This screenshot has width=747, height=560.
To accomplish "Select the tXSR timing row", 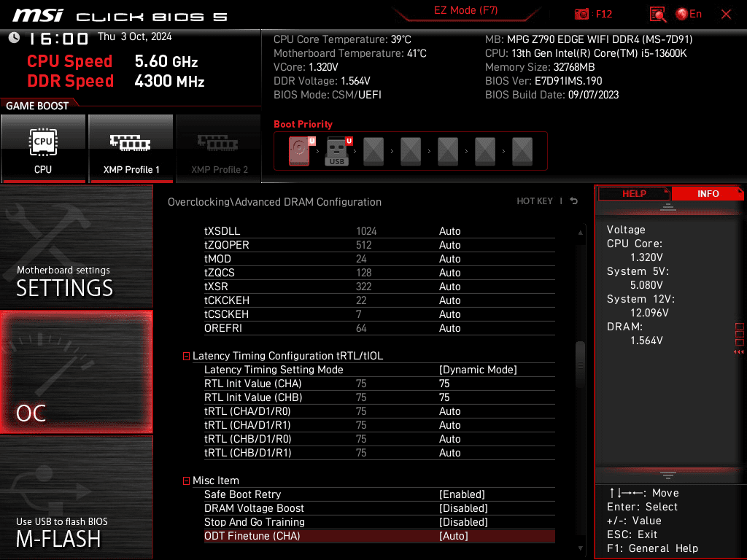I will (x=379, y=287).
